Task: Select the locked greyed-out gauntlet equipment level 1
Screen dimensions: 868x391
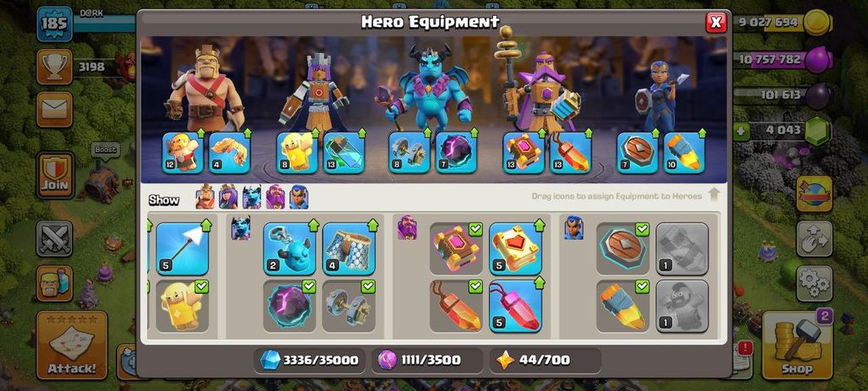Action: 682,248
